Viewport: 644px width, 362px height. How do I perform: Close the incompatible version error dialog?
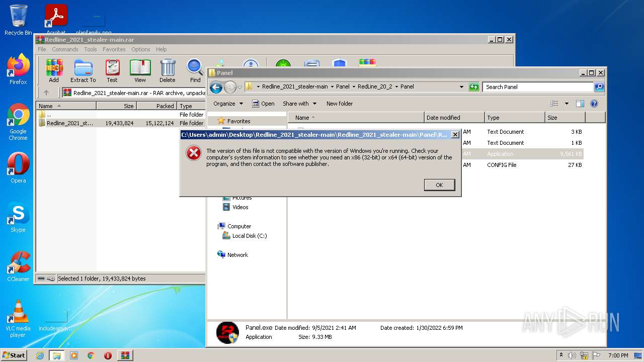pyautogui.click(x=455, y=135)
